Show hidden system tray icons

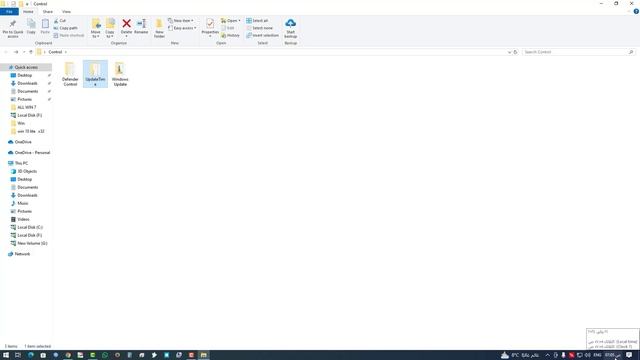click(x=547, y=355)
